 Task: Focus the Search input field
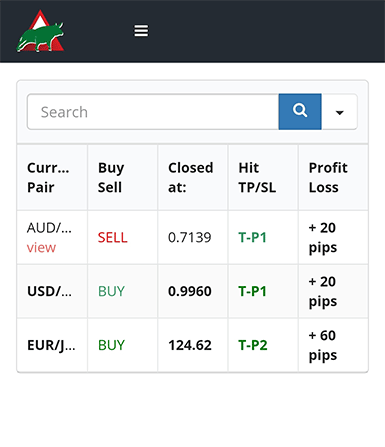(153, 112)
